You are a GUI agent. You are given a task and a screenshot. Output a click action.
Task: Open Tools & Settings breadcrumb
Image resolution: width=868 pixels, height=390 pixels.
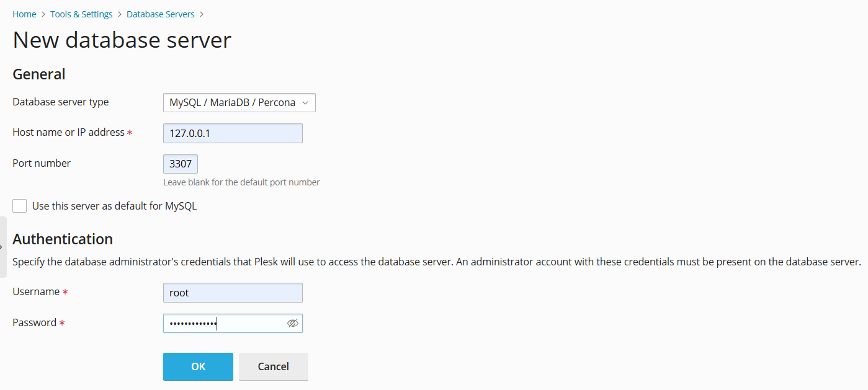[x=81, y=14]
